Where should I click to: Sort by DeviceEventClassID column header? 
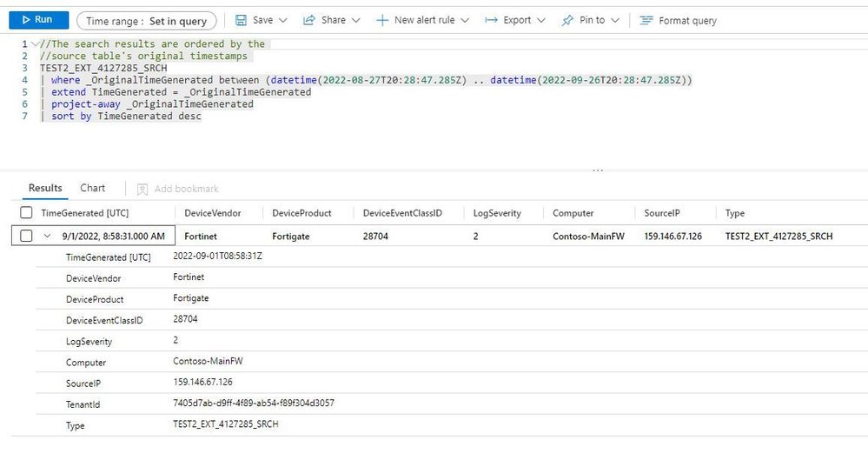point(402,213)
